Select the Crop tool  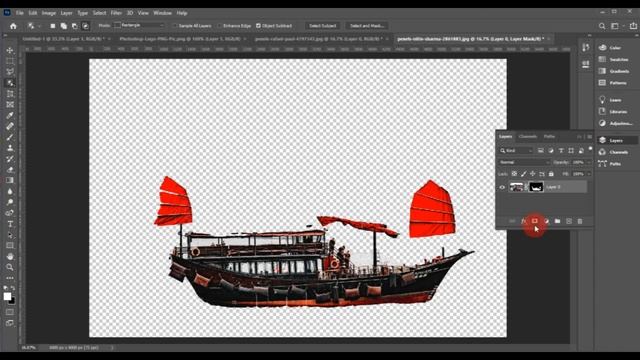(x=10, y=94)
